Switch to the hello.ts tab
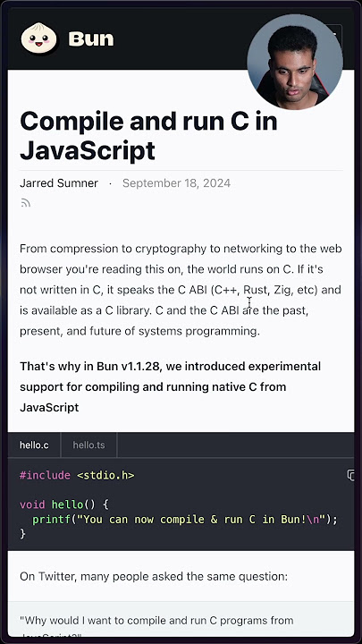This screenshot has height=644, width=362. point(88,445)
